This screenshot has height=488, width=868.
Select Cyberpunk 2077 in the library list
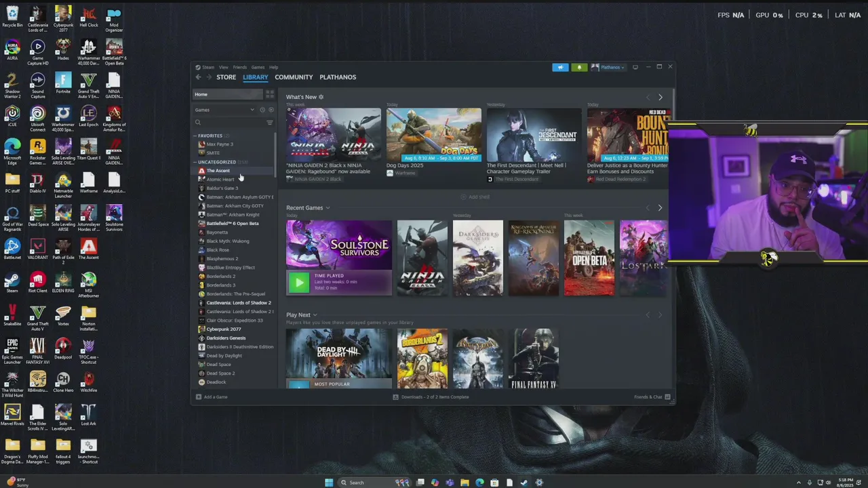click(224, 329)
